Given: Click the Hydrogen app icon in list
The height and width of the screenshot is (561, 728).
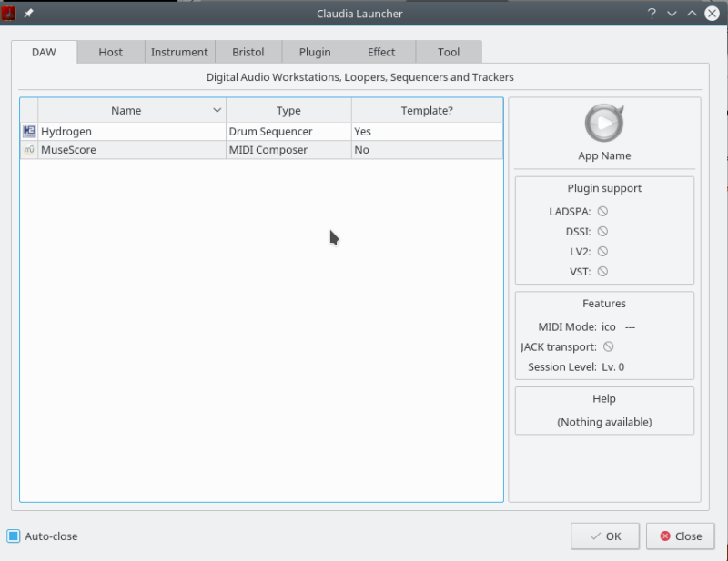Looking at the screenshot, I should [29, 131].
